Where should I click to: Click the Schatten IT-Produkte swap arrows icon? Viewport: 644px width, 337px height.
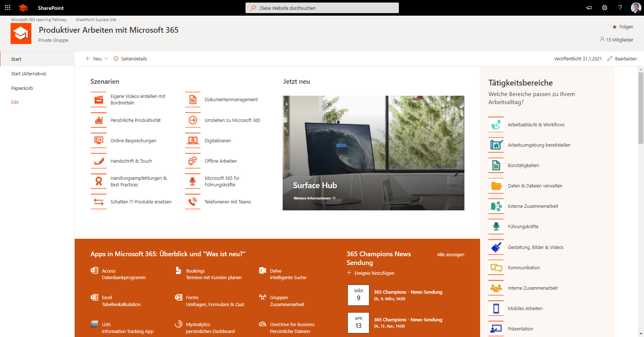pyautogui.click(x=99, y=202)
